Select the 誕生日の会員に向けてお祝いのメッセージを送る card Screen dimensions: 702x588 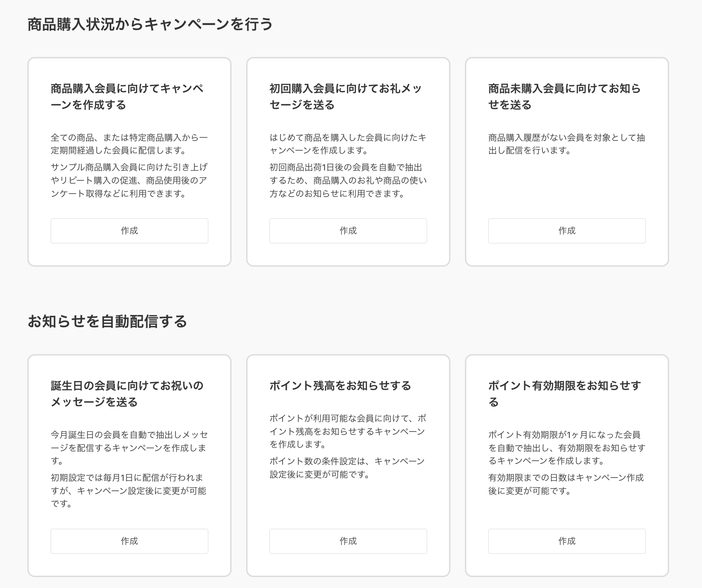click(129, 465)
